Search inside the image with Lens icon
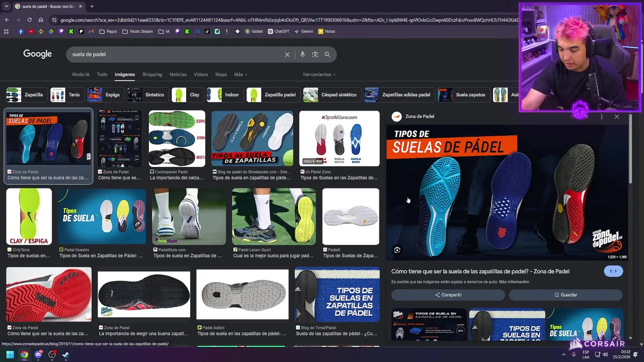 tap(397, 250)
